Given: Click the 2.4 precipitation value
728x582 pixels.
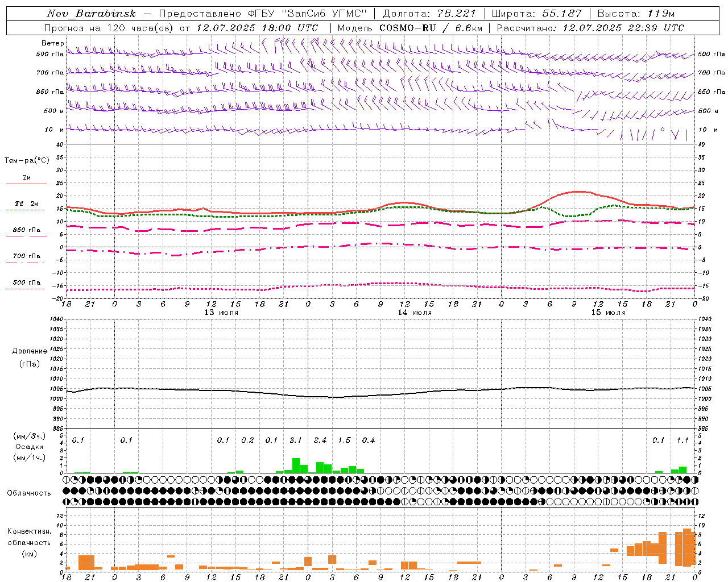Looking at the screenshot, I should [320, 440].
